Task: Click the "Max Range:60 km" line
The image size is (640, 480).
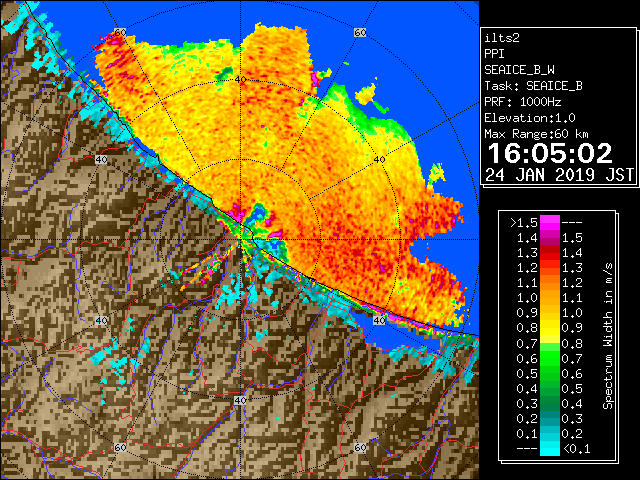Action: coord(536,134)
